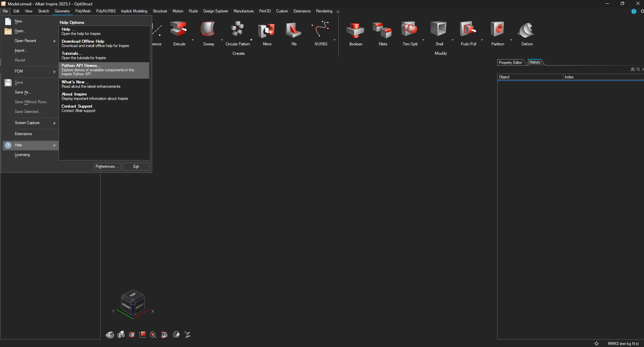644x347 pixels.
Task: Open Python API Demos help option
Action: [x=104, y=70]
